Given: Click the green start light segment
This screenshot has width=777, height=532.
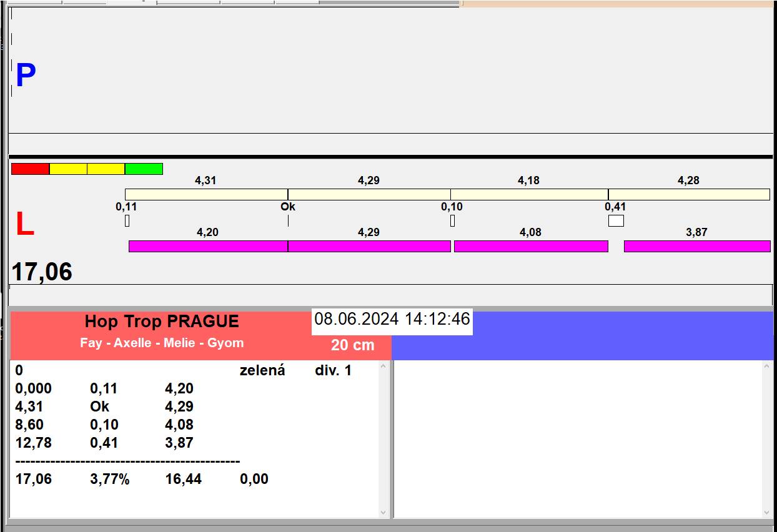Looking at the screenshot, I should point(144,169).
